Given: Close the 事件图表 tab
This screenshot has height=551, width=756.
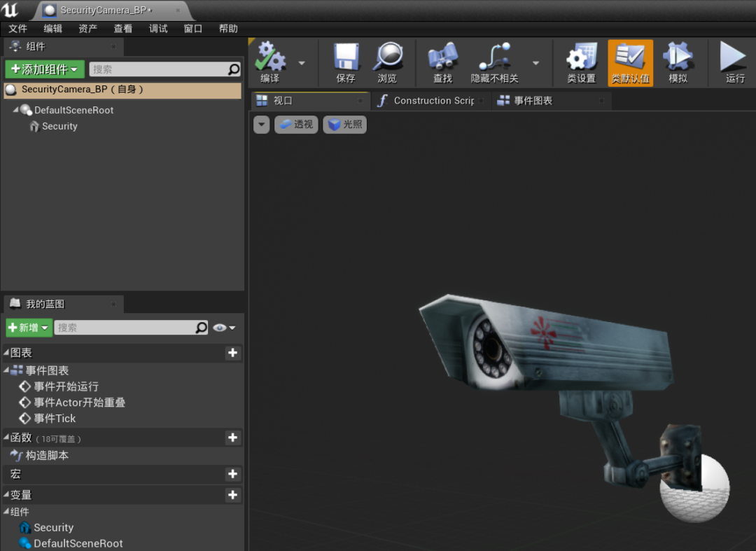Looking at the screenshot, I should tap(601, 101).
